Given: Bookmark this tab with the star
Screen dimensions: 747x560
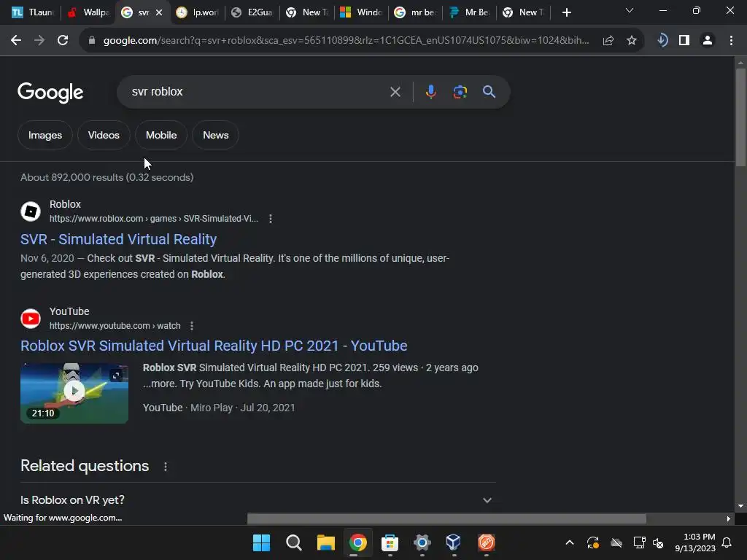Looking at the screenshot, I should coord(631,41).
